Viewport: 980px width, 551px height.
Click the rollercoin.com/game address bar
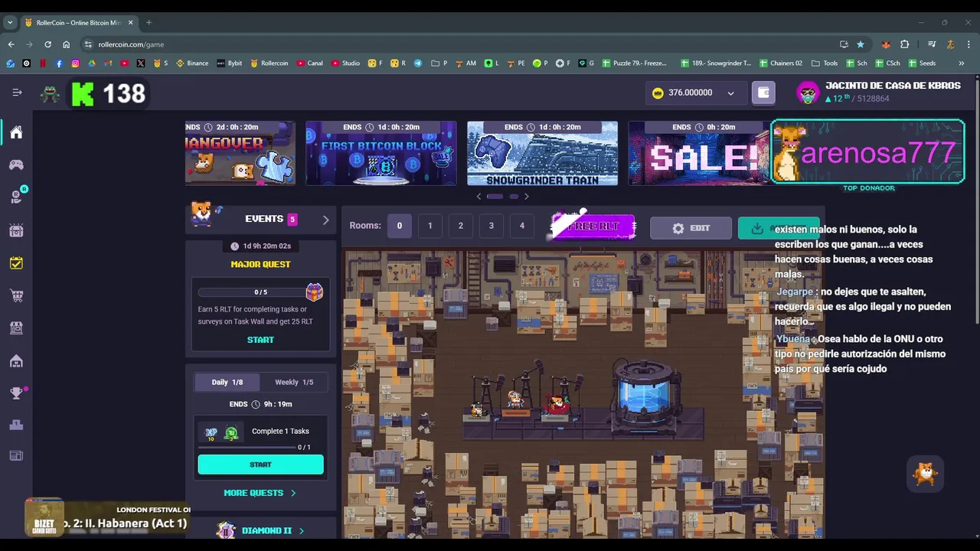tap(459, 44)
